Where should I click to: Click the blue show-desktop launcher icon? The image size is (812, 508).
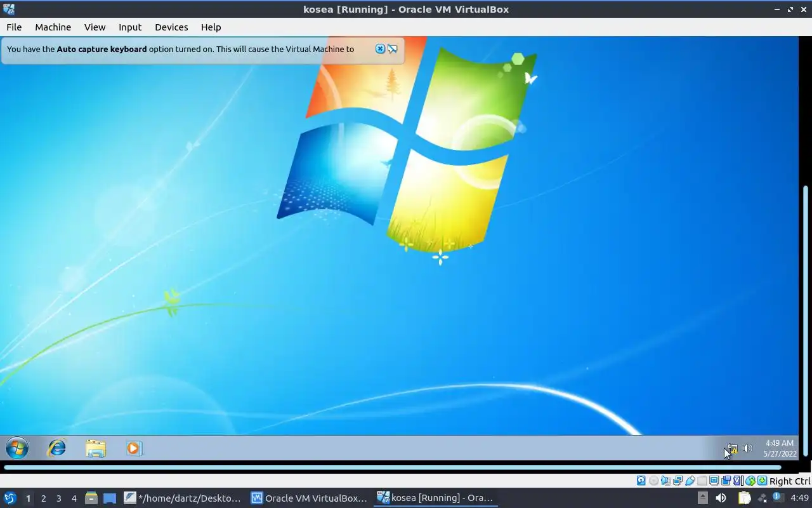[110, 498]
